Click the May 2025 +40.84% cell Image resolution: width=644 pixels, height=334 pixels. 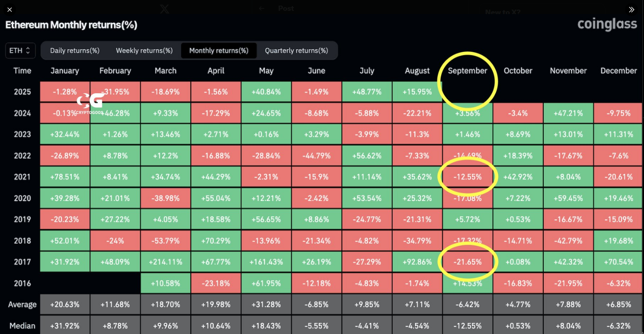(266, 92)
